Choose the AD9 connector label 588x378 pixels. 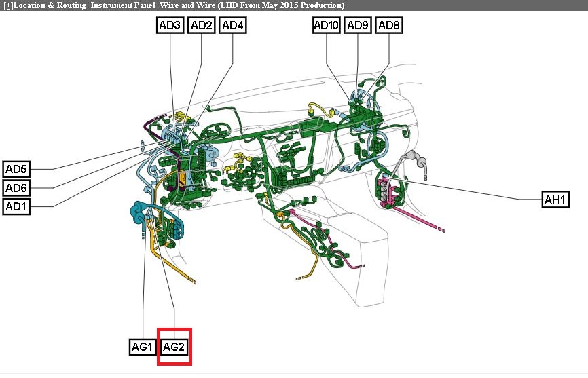[358, 26]
